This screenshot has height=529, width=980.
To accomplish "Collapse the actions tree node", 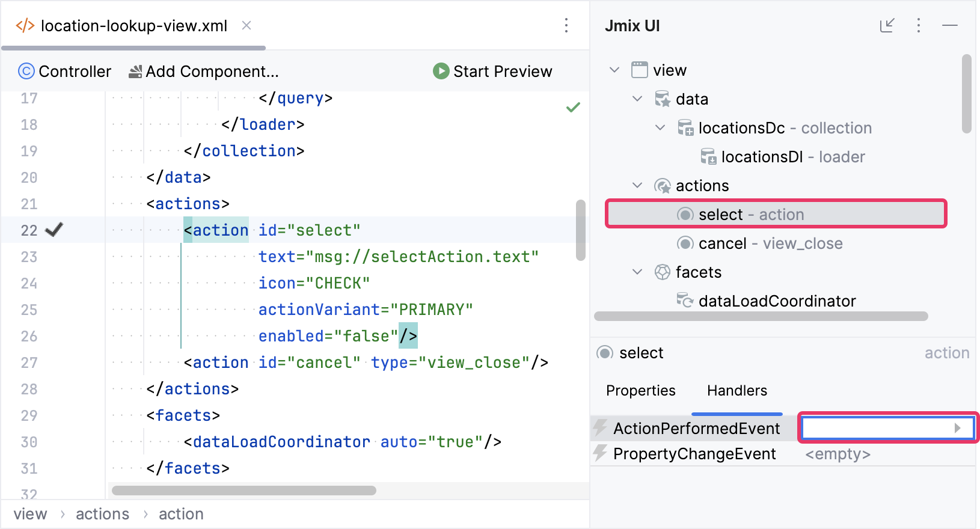I will (x=637, y=185).
